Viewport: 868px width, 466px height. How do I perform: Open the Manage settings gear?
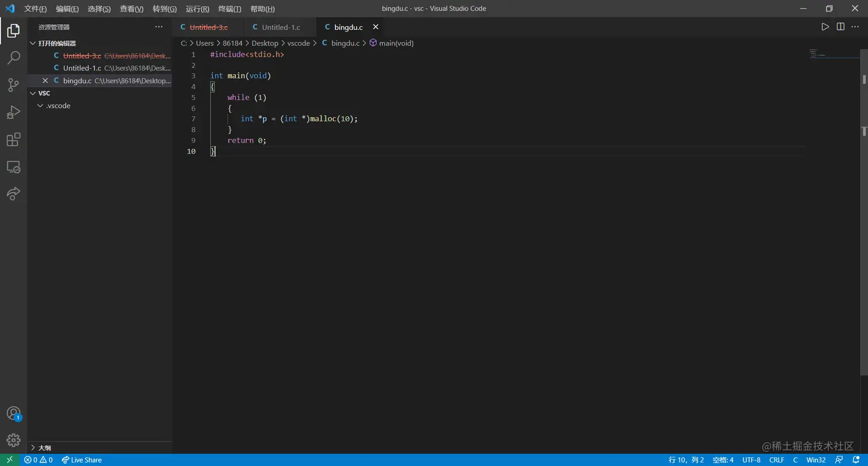[x=13, y=441]
